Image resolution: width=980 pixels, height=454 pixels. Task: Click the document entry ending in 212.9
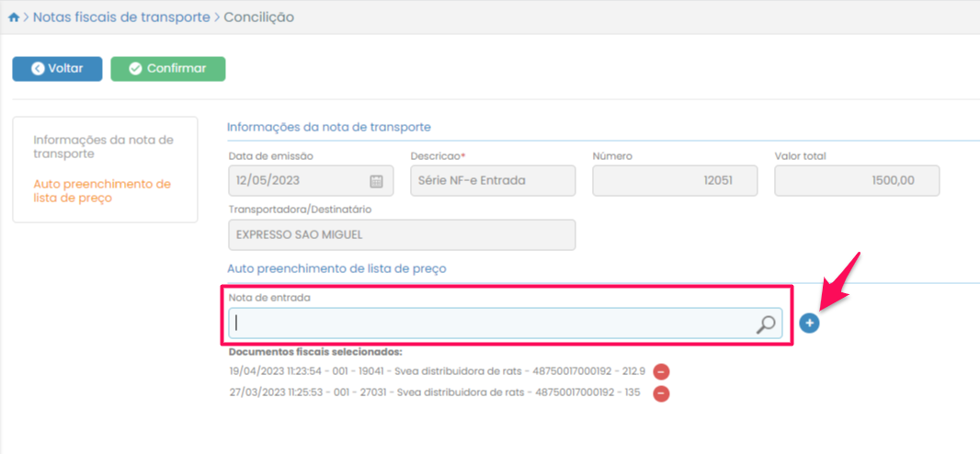(437, 371)
